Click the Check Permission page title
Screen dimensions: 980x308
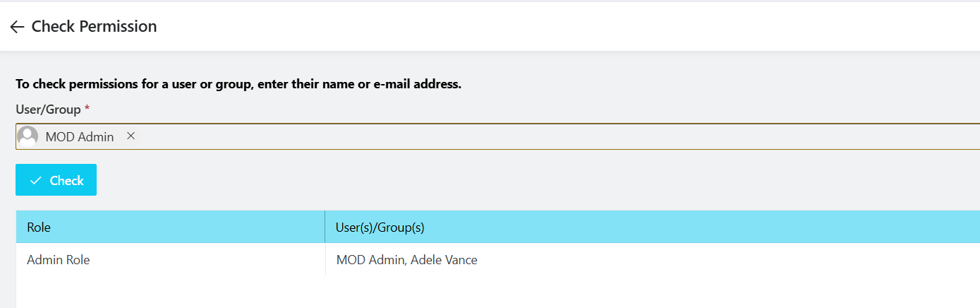coord(94,27)
